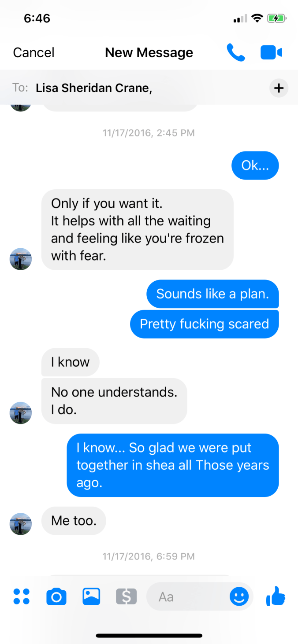Send a thumbs-up like
The image size is (298, 644).
[x=276, y=596]
